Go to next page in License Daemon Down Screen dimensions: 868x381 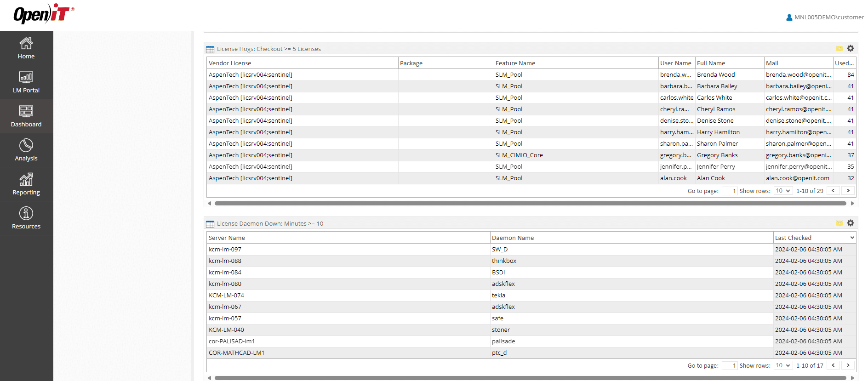point(848,365)
